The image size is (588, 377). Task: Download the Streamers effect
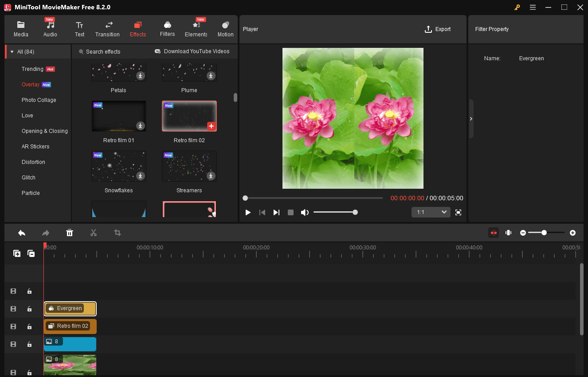pos(211,176)
